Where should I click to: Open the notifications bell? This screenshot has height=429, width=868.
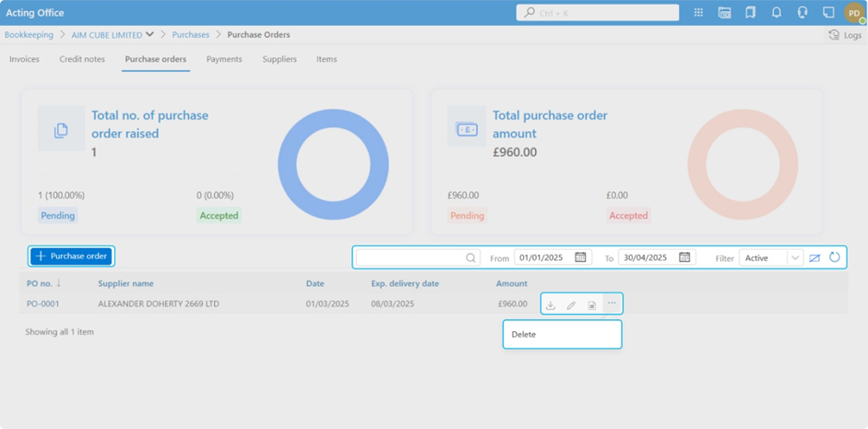pyautogui.click(x=777, y=13)
